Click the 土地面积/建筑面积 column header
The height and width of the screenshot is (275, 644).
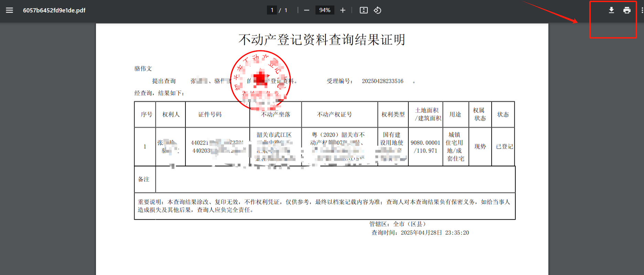pos(428,114)
